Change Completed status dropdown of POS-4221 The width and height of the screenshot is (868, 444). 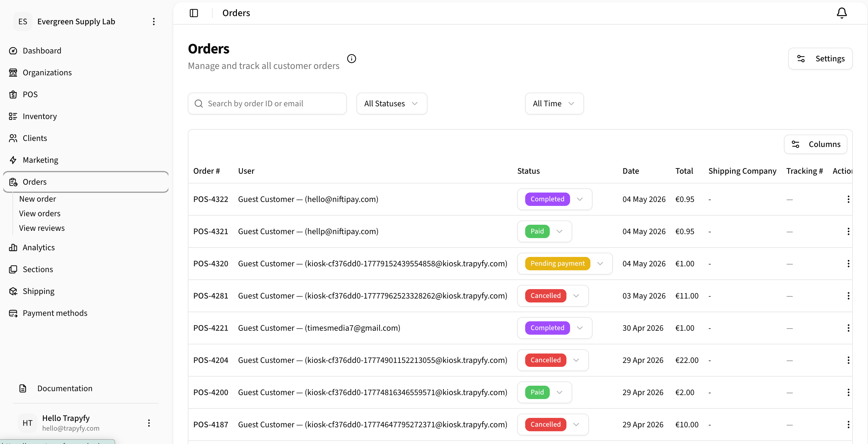[x=555, y=328]
